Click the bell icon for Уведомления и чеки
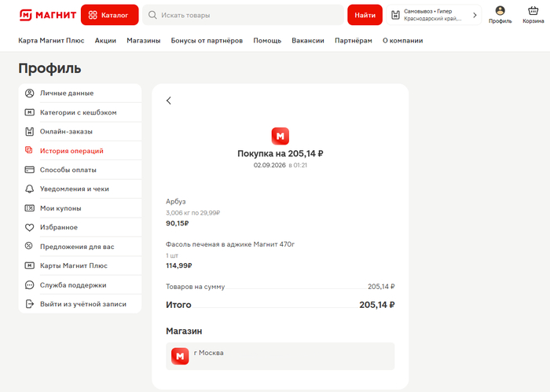The width and height of the screenshot is (550, 392). point(30,189)
